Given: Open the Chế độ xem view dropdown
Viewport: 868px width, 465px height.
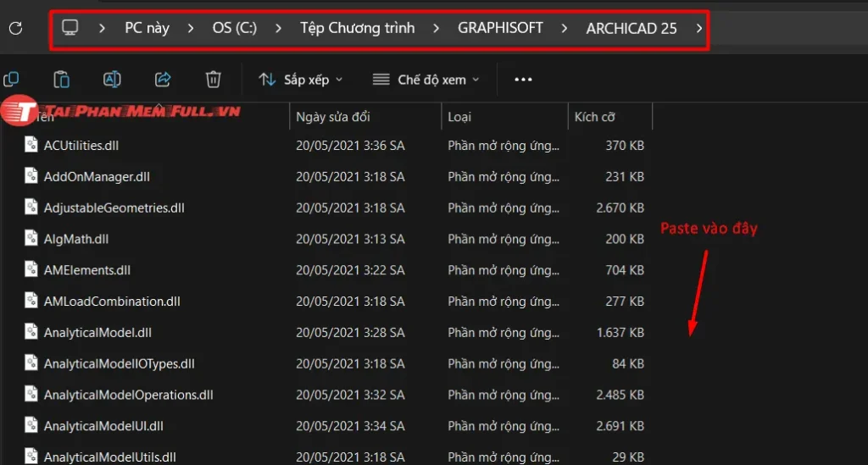Looking at the screenshot, I should (x=426, y=80).
